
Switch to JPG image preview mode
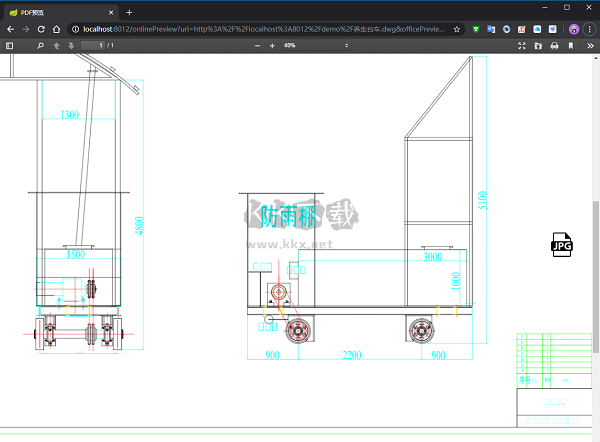click(562, 245)
